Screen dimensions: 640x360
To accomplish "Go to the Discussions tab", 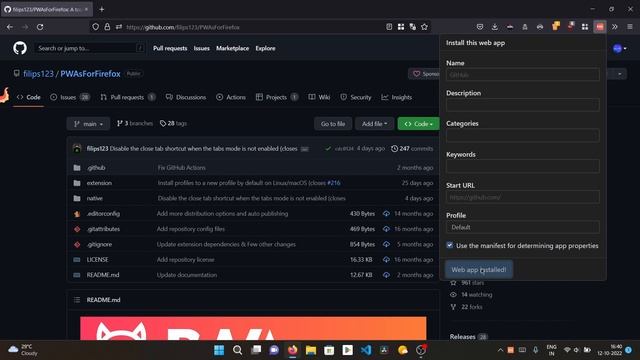I will 186,97.
